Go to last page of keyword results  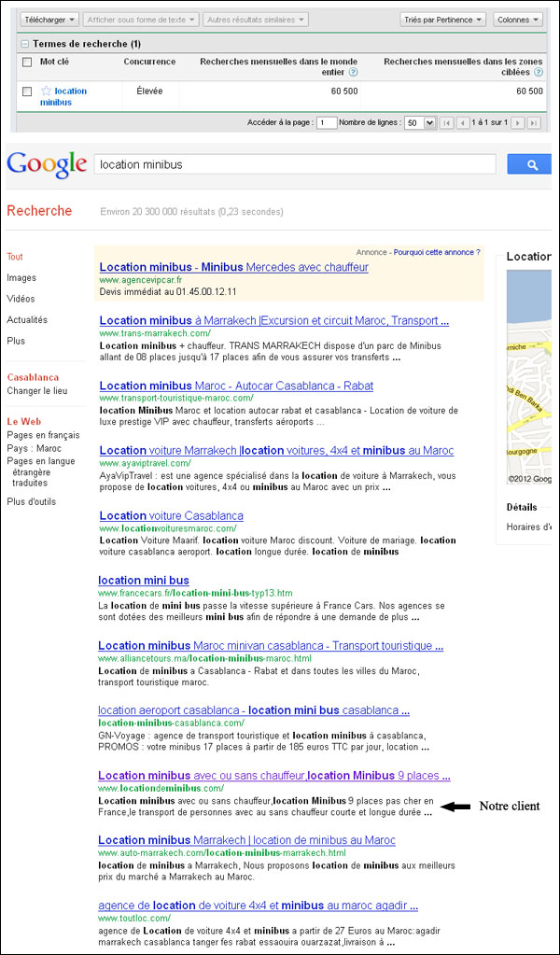click(x=534, y=122)
